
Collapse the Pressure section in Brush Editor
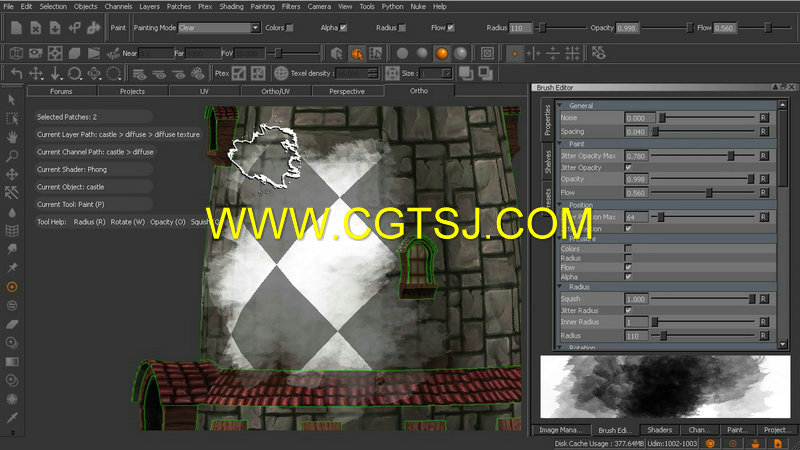coord(560,238)
